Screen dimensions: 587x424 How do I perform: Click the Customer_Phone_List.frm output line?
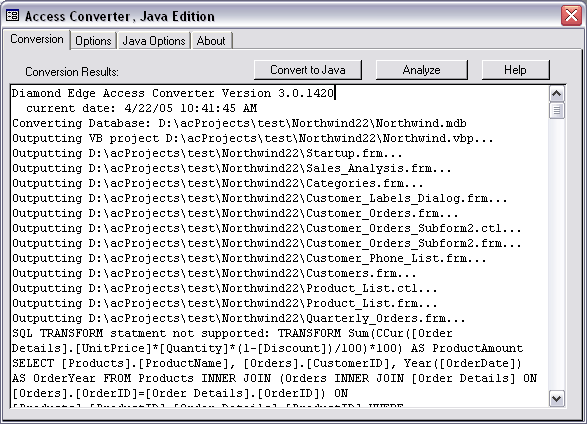click(x=249, y=258)
